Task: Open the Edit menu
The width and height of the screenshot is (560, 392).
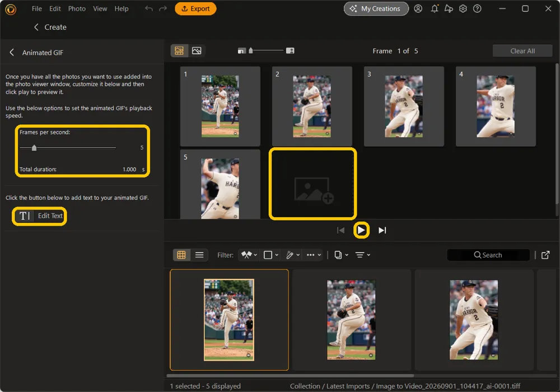Action: pos(55,8)
